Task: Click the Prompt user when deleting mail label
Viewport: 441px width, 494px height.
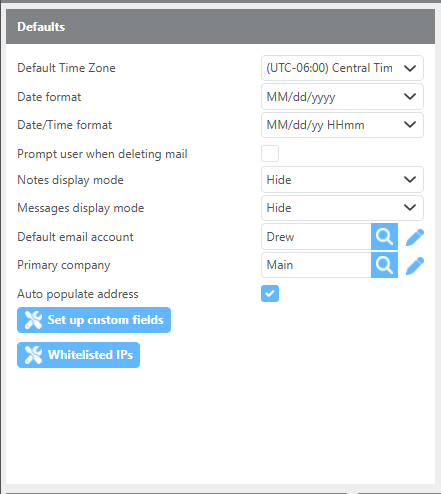Action: point(102,154)
